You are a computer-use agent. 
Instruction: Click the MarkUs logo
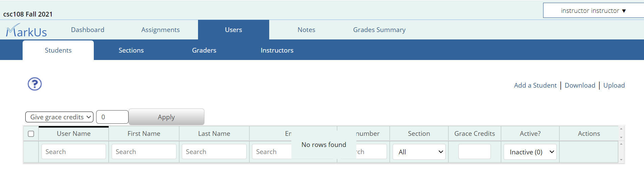coord(26,30)
